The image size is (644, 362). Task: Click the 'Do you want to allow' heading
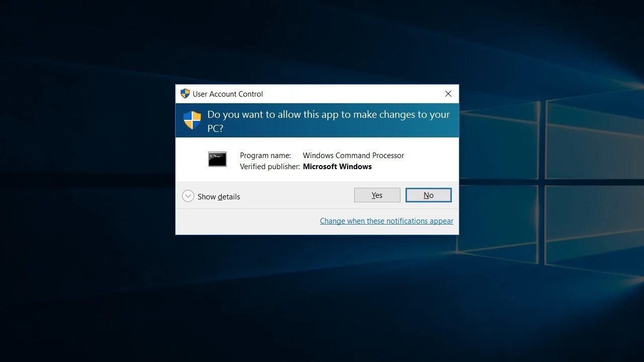(x=329, y=121)
